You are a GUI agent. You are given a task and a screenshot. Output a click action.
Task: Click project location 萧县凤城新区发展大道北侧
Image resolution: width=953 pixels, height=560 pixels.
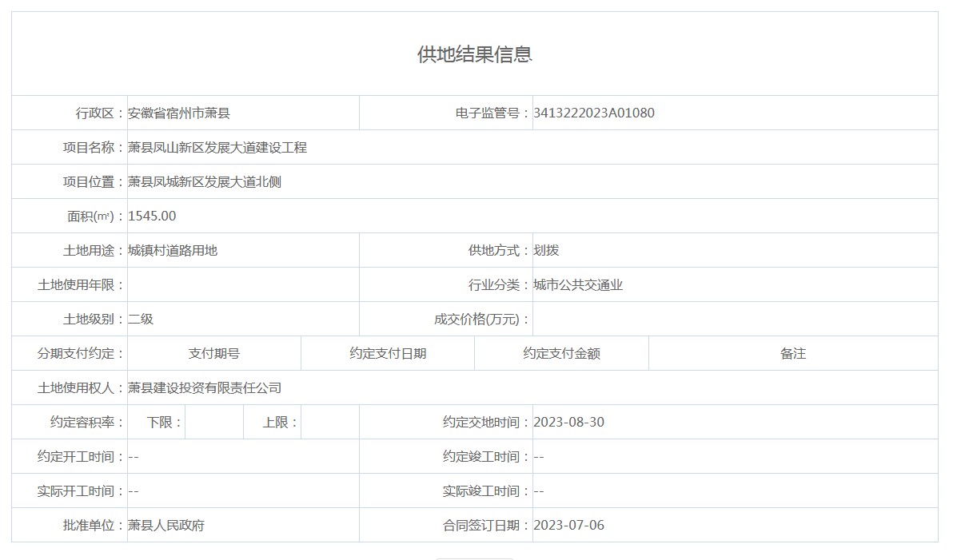(205, 182)
